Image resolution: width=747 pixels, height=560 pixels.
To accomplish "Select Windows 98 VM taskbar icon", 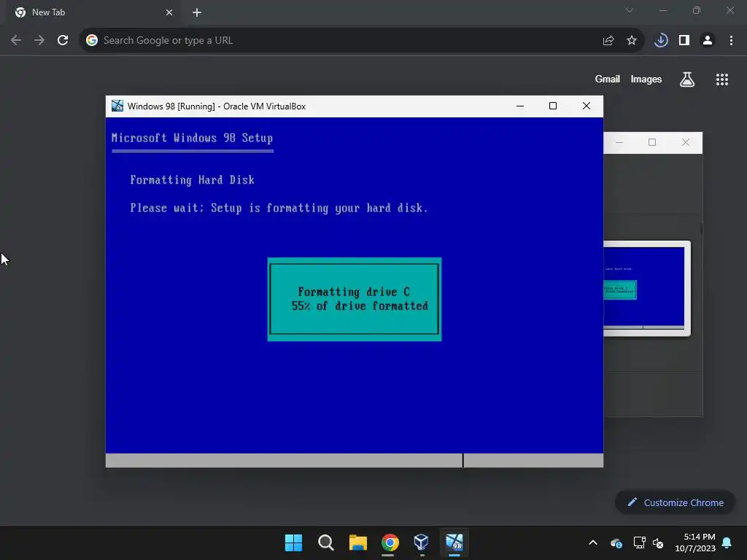I will click(x=454, y=542).
